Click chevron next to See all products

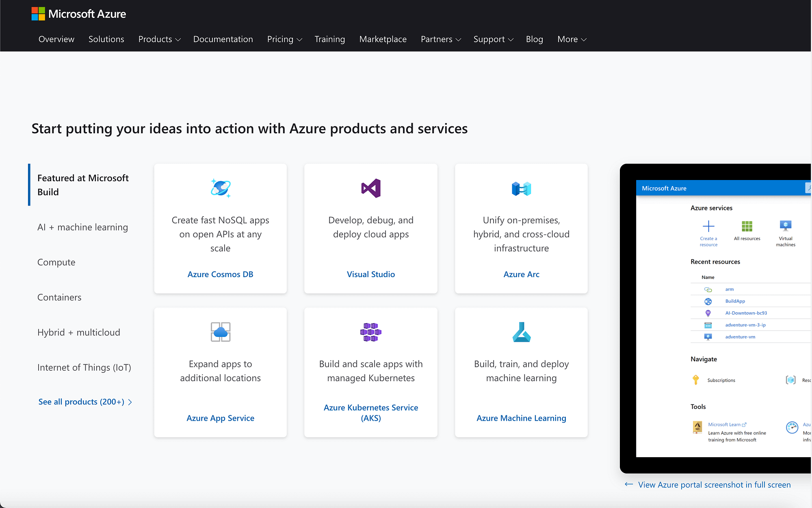130,402
